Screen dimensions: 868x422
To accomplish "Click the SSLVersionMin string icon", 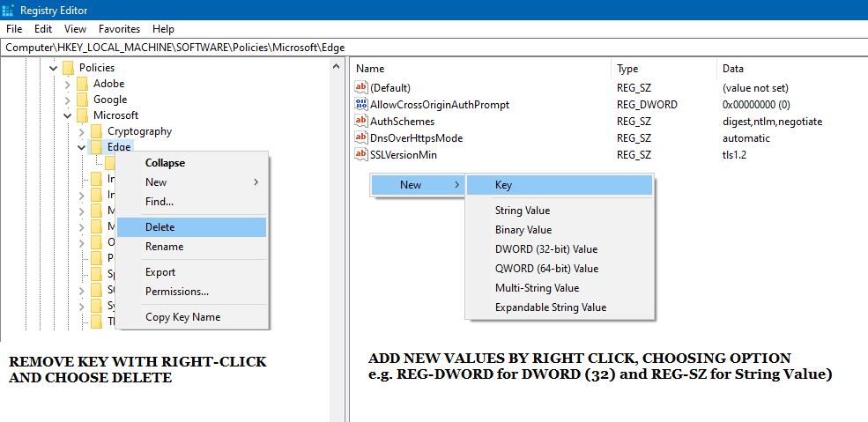I will 361,154.
